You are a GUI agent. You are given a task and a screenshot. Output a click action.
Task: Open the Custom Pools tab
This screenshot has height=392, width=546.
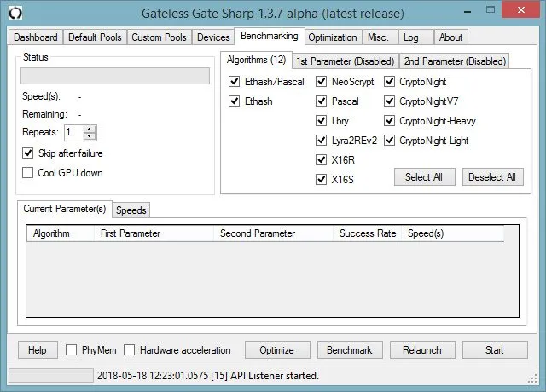click(x=159, y=37)
